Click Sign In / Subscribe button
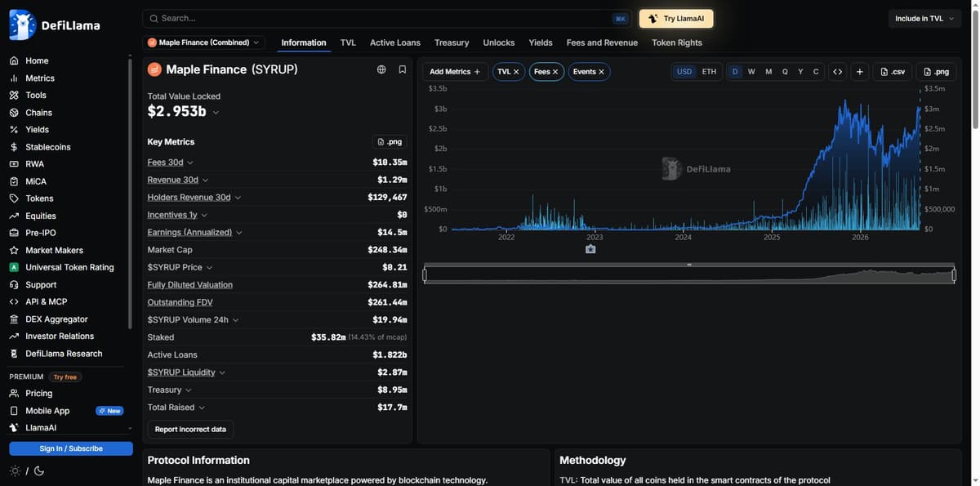Viewport: 980px width, 486px height. tap(71, 448)
